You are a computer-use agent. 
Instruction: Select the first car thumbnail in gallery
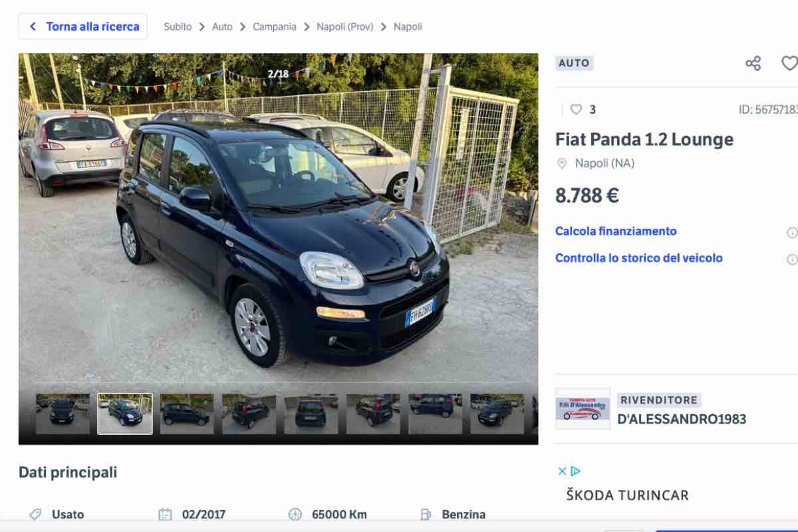(63, 414)
